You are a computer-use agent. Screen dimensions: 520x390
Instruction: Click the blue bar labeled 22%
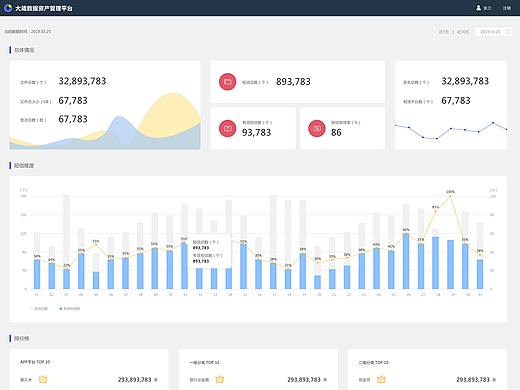(x=66, y=279)
